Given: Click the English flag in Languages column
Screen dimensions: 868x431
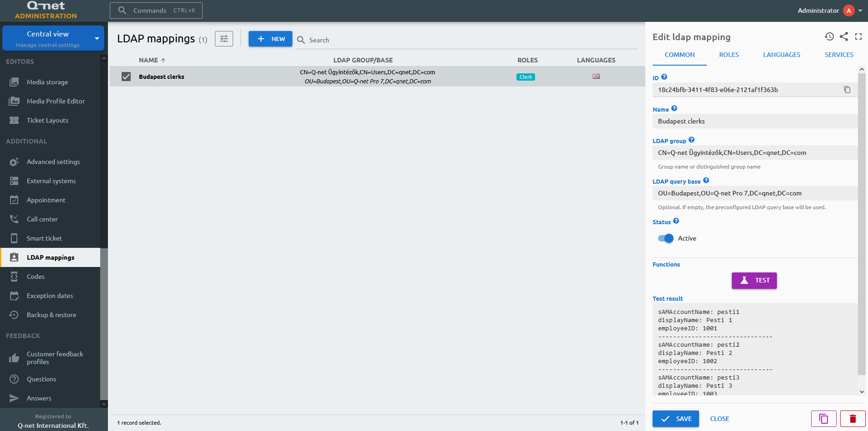Looking at the screenshot, I should [x=596, y=77].
